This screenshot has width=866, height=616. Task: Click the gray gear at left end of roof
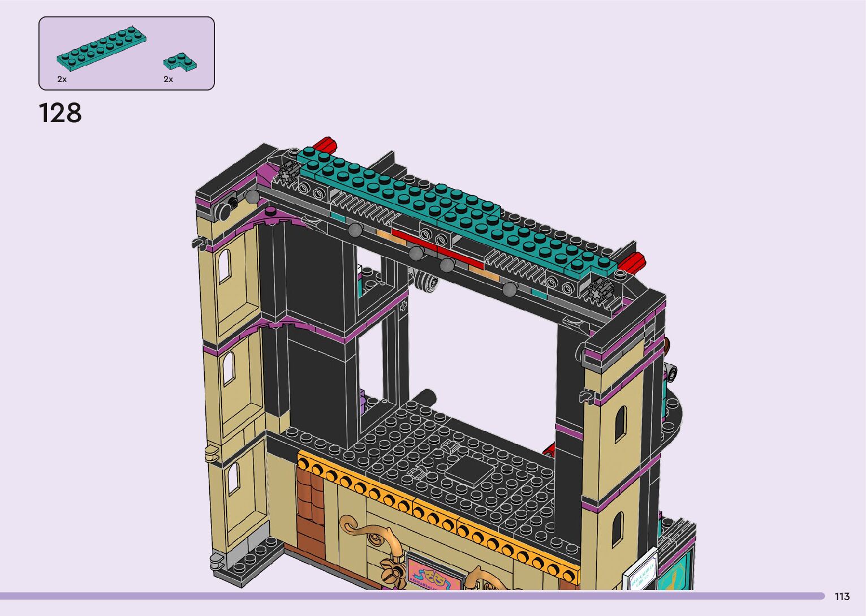(288, 171)
